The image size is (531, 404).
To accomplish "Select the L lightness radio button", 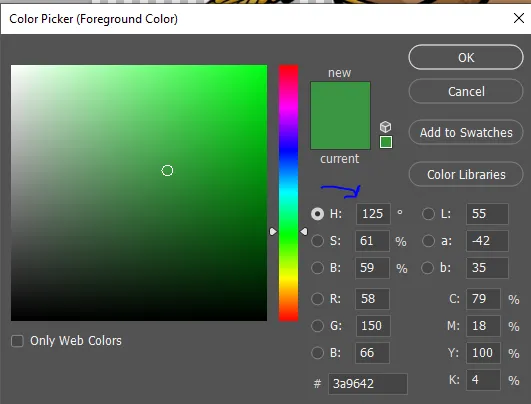I will [x=428, y=214].
